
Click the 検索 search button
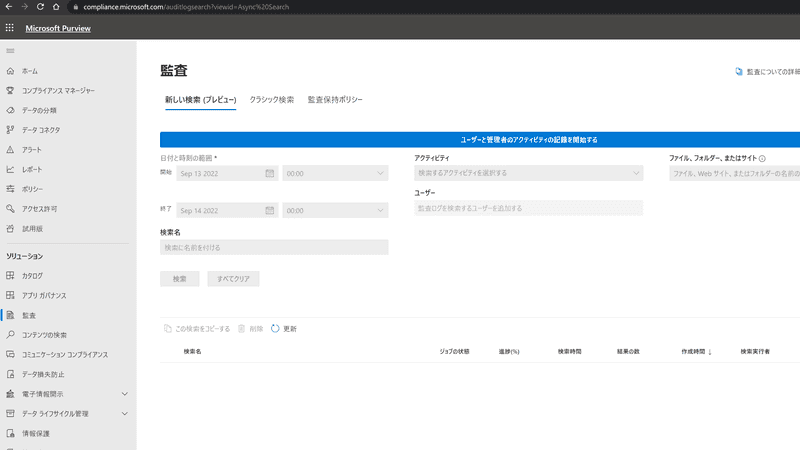(x=180, y=279)
